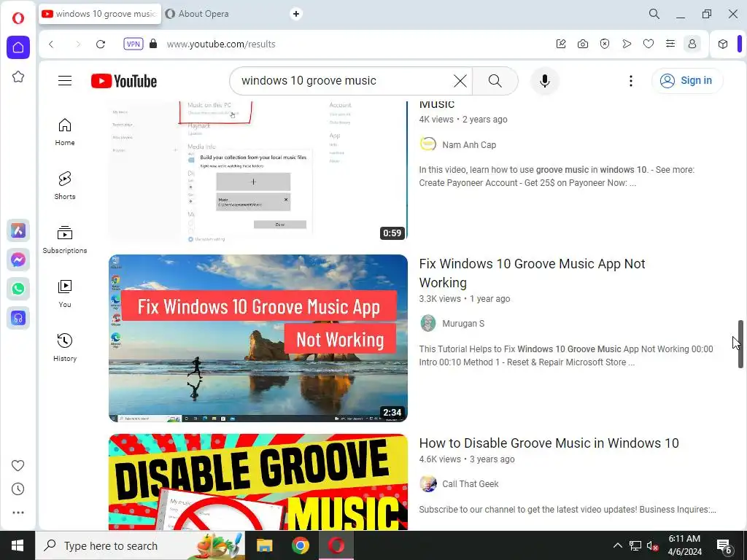Take a snapshot with camera icon
The width and height of the screenshot is (747, 560).
[x=583, y=44]
